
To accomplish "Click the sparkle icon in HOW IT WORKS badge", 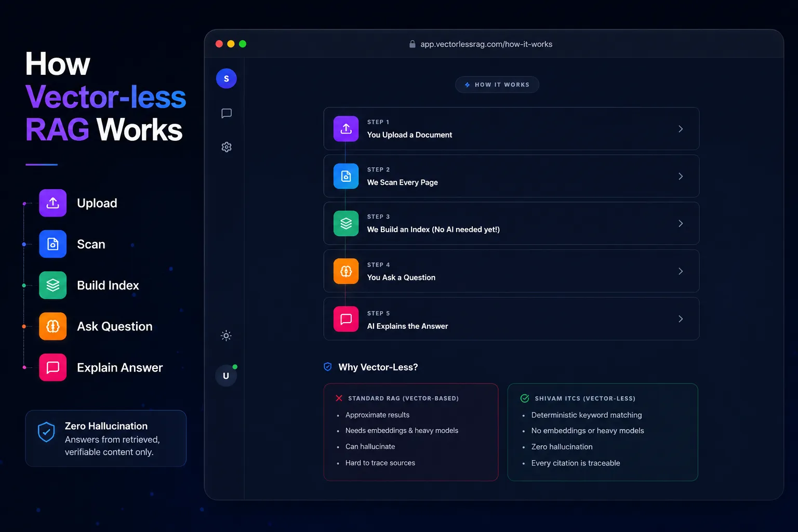I will pyautogui.click(x=468, y=85).
